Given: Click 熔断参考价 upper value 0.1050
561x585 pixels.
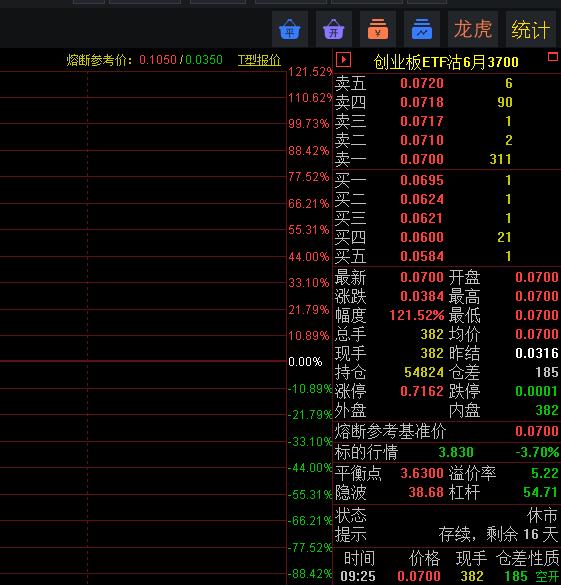Looking at the screenshot, I should click(x=158, y=60).
